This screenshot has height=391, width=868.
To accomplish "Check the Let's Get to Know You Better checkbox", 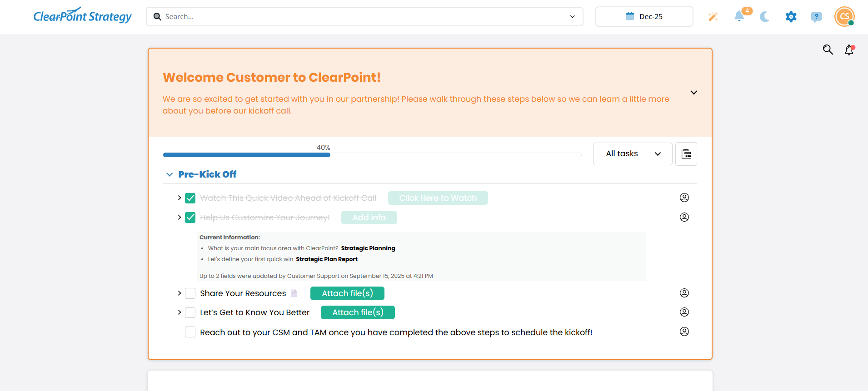I will coord(190,312).
